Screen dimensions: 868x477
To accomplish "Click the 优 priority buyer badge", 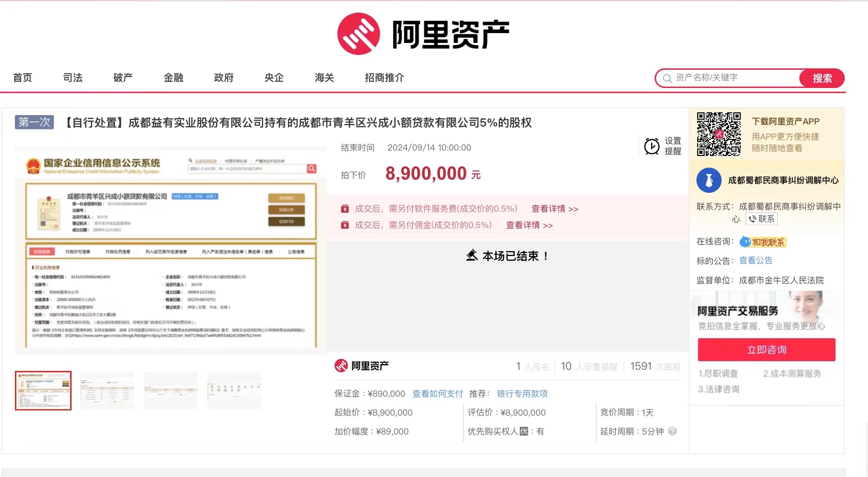I will pos(524,431).
